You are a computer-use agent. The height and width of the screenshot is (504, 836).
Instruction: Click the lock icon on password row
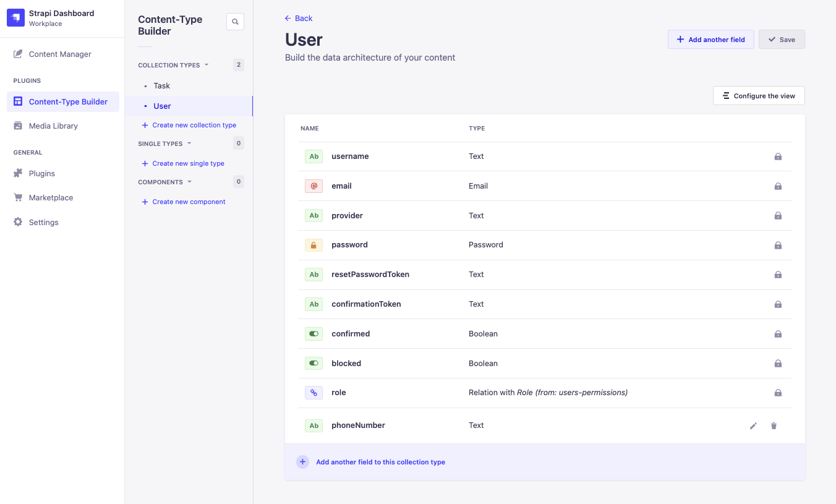click(778, 245)
